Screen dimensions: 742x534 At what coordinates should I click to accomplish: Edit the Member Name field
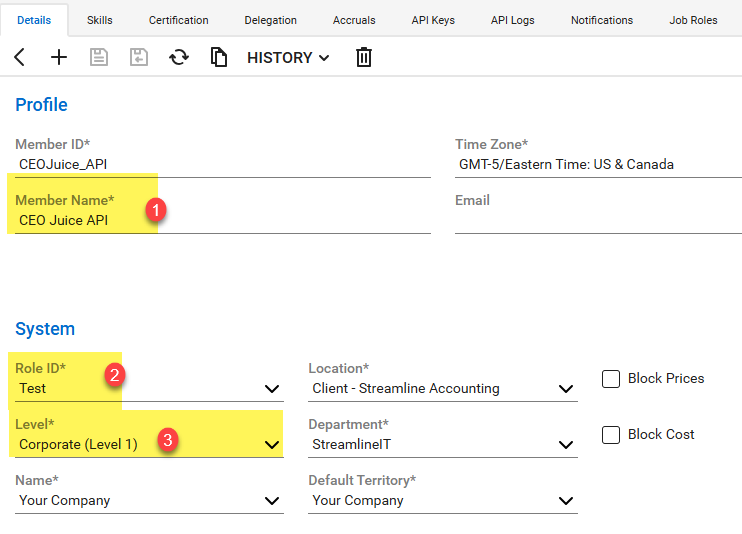pyautogui.click(x=223, y=221)
